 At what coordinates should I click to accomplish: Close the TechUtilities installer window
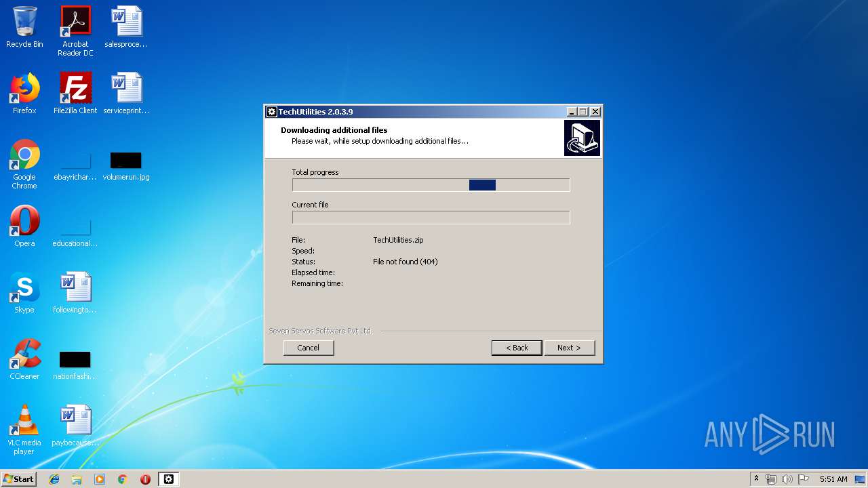pyautogui.click(x=595, y=112)
